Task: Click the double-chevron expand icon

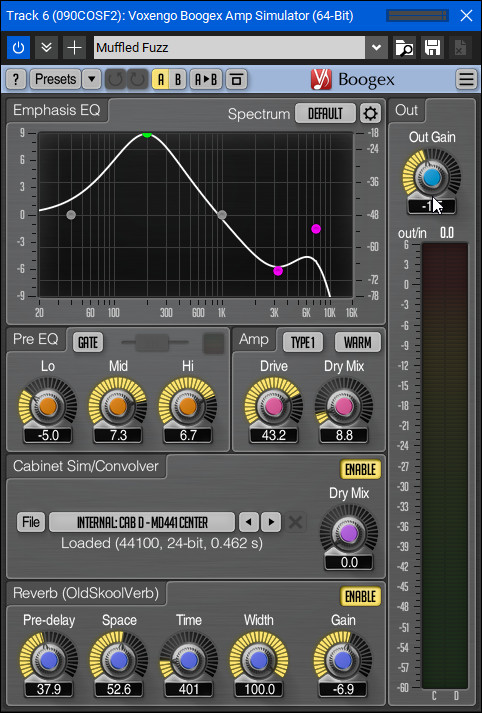Action: coord(46,47)
